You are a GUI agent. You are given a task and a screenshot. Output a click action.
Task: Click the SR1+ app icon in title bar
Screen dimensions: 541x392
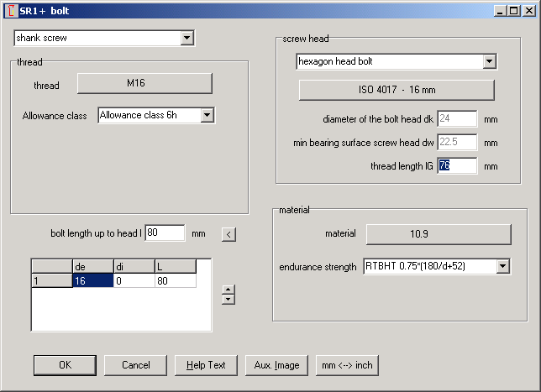9,11
